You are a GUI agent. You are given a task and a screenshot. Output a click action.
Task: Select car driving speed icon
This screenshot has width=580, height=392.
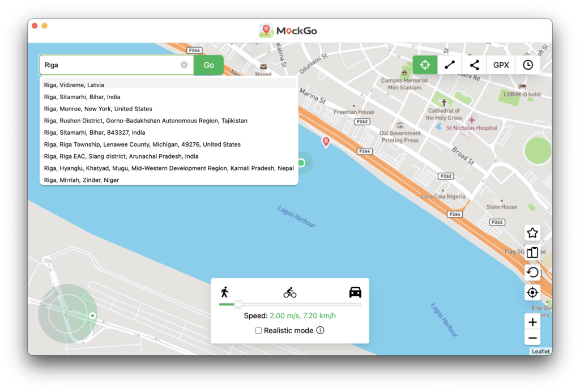[355, 292]
